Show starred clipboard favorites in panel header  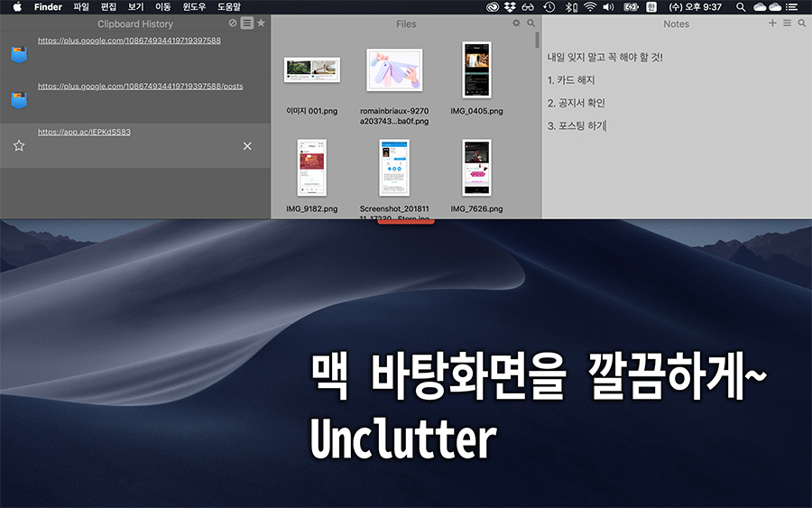click(261, 23)
